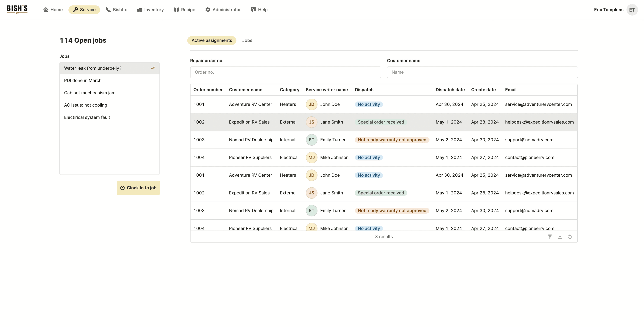The image size is (644, 327).
Task: Download the table results via download icon
Action: click(x=560, y=236)
